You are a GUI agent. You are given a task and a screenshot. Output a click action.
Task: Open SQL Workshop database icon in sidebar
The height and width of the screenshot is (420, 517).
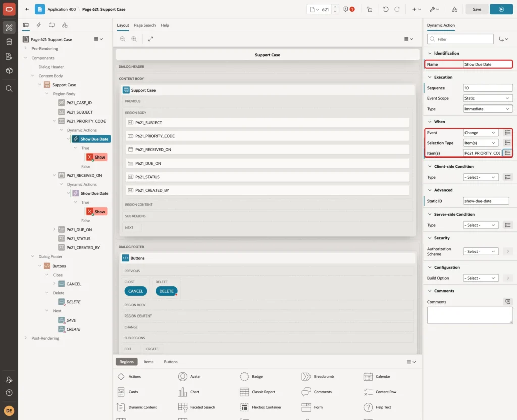pos(9,42)
